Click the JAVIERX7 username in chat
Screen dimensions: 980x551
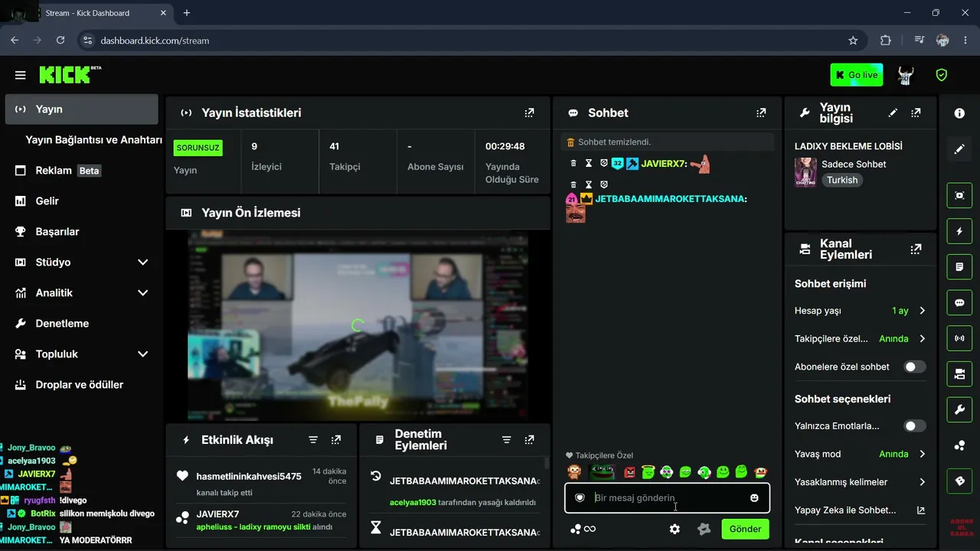click(664, 164)
